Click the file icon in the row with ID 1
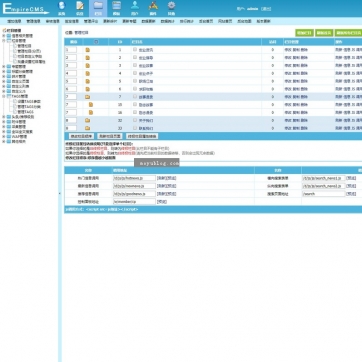This screenshot has width=362, height=362. 88,50
